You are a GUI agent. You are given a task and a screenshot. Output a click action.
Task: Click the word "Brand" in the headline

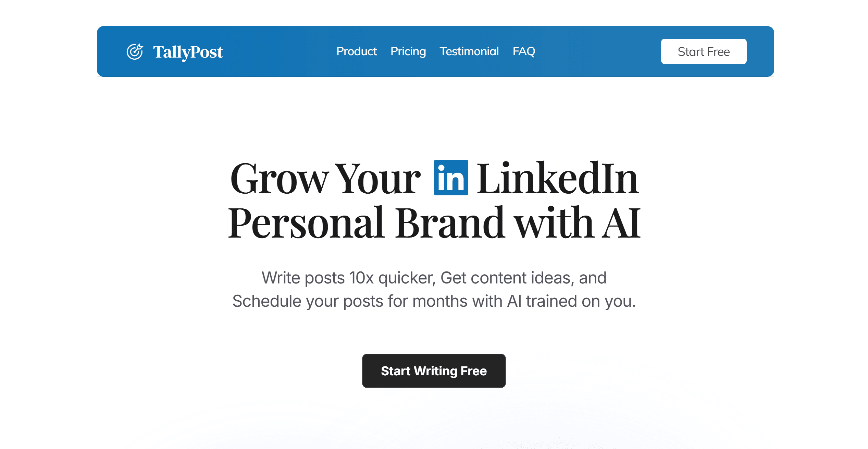(450, 223)
